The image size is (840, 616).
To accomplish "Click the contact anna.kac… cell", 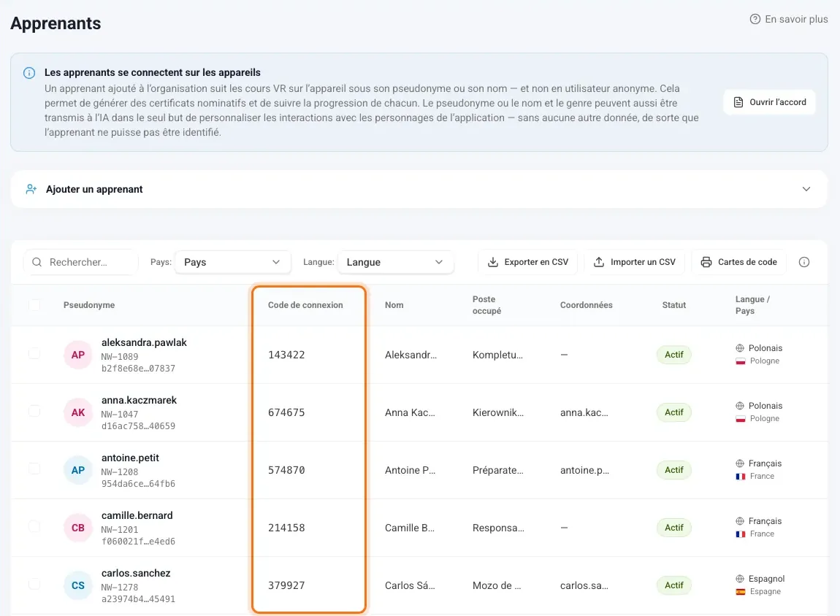I will 584,412.
